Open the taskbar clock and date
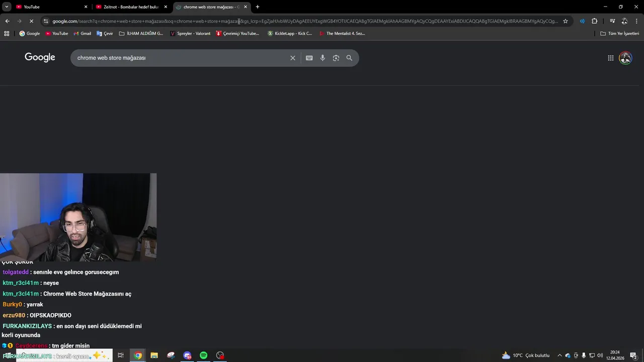This screenshot has width=644, height=362. coord(615,355)
